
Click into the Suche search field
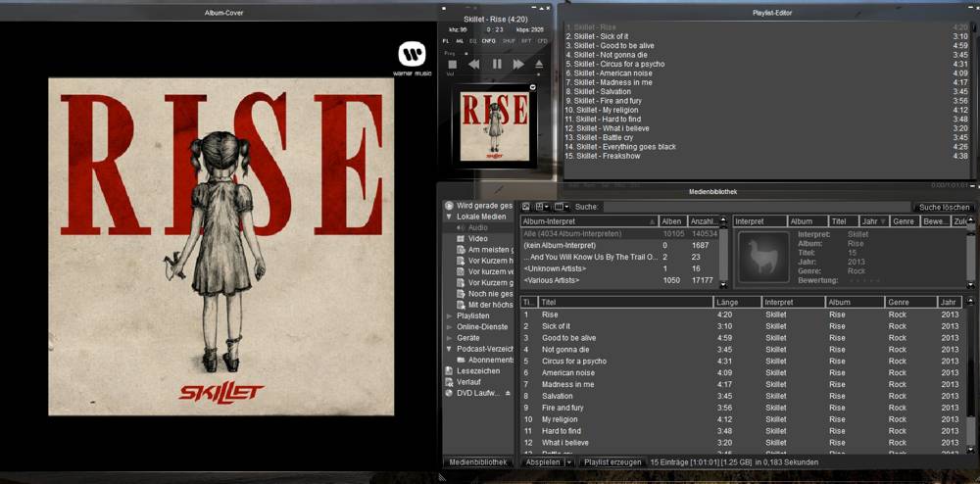pyautogui.click(x=755, y=207)
